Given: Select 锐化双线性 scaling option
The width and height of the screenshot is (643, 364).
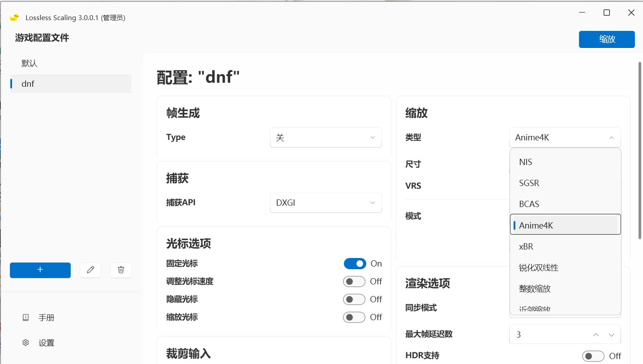Looking at the screenshot, I should coord(566,267).
